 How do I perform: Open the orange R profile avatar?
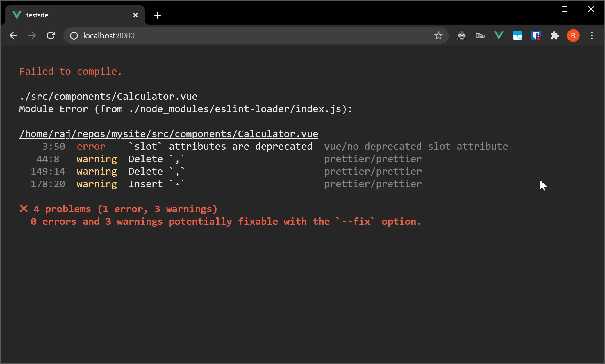click(x=573, y=36)
